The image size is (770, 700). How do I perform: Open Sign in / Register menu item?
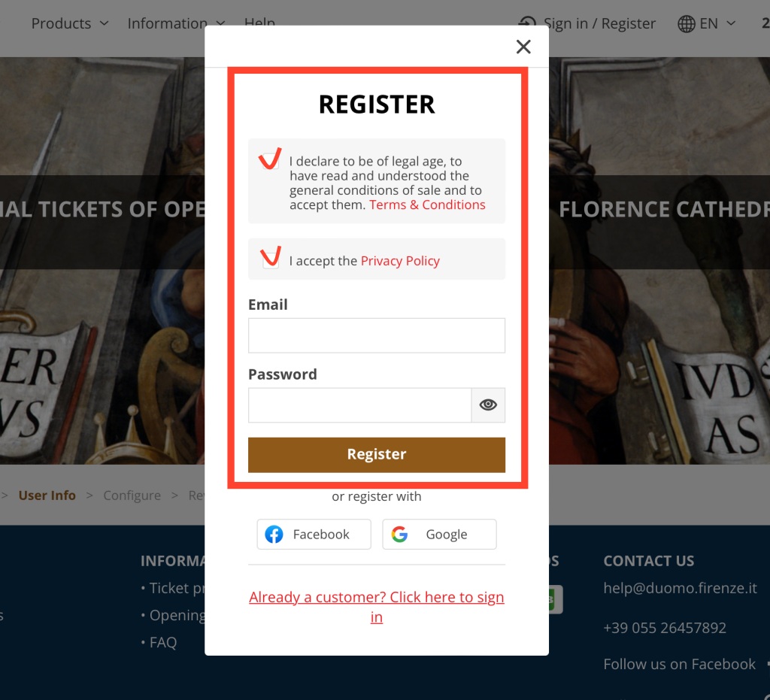[x=599, y=23]
